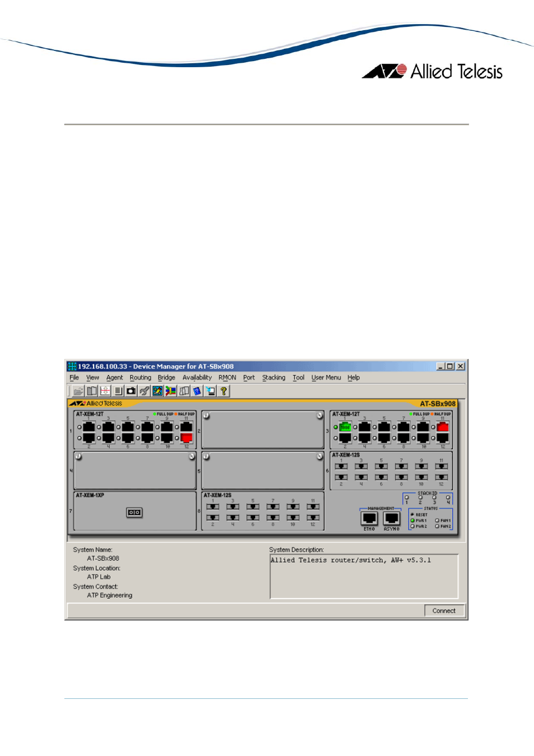Maximize the Device Manager window

click(x=449, y=366)
